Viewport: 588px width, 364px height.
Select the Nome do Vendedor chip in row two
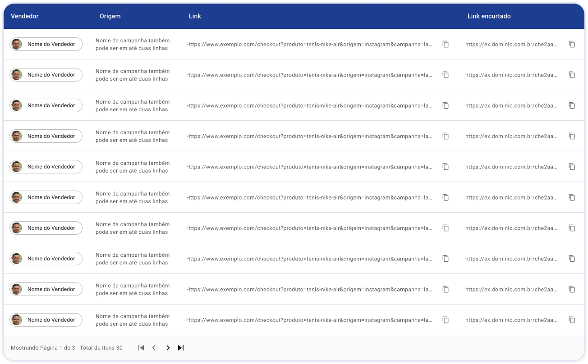point(46,75)
